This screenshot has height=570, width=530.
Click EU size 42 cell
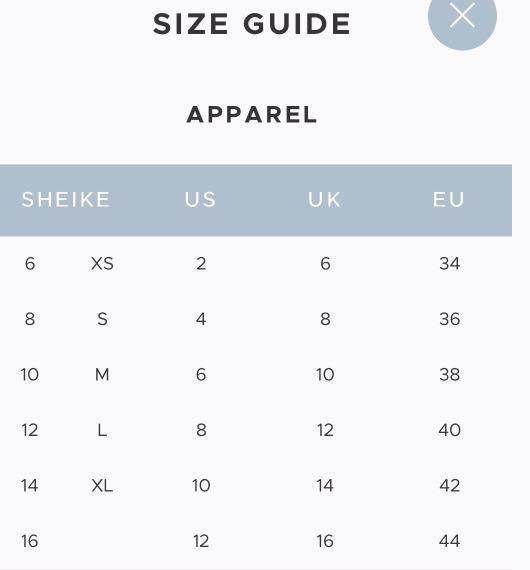tap(450, 485)
